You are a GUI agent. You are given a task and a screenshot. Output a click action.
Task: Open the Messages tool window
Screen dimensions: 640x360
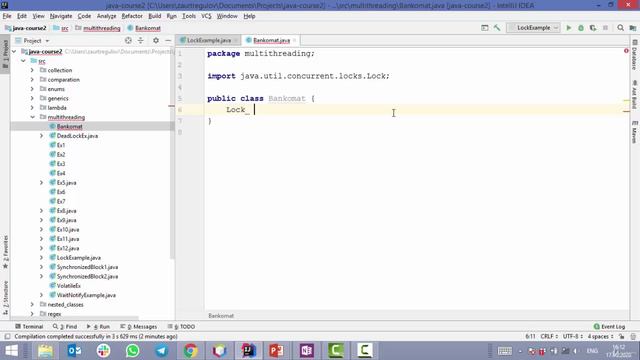pyautogui.click(x=139, y=327)
